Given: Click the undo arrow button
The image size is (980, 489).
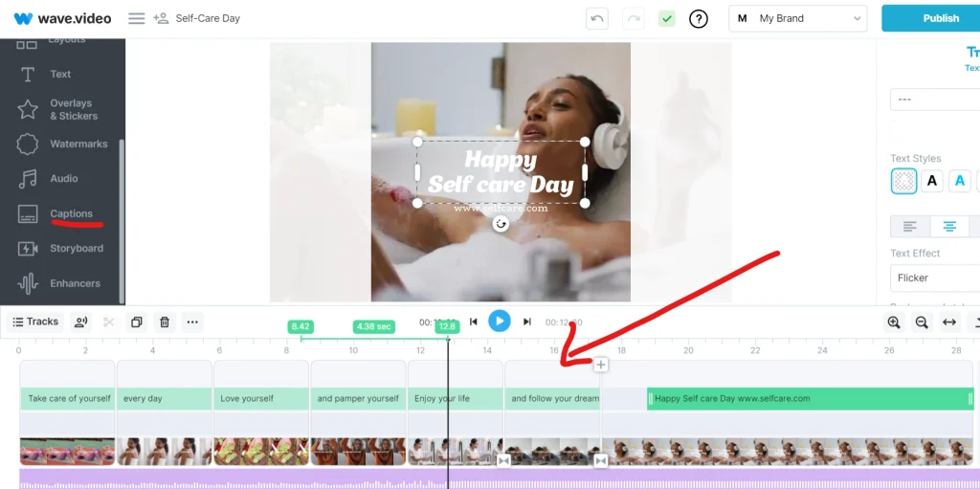Looking at the screenshot, I should tap(598, 18).
